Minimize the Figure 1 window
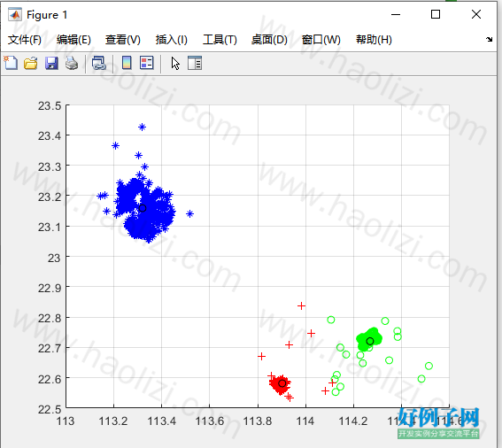Viewport: 502px width, 448px height. point(396,14)
